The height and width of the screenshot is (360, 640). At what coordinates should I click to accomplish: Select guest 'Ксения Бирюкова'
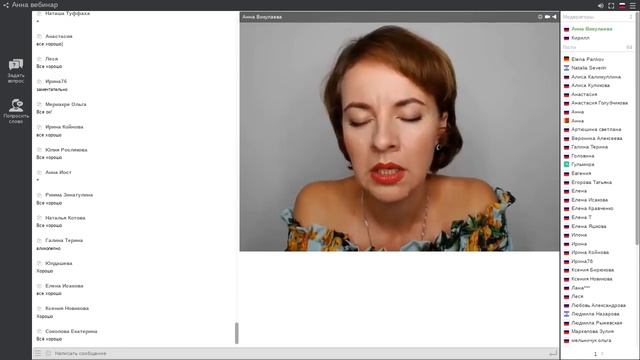point(593,270)
